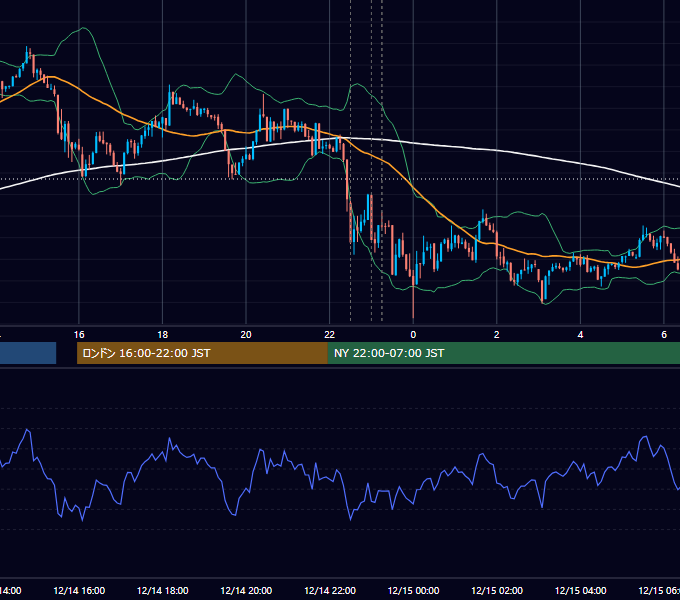680x600 pixels.
Task: Click hour label 0 on price chart axis
Action: (413, 335)
